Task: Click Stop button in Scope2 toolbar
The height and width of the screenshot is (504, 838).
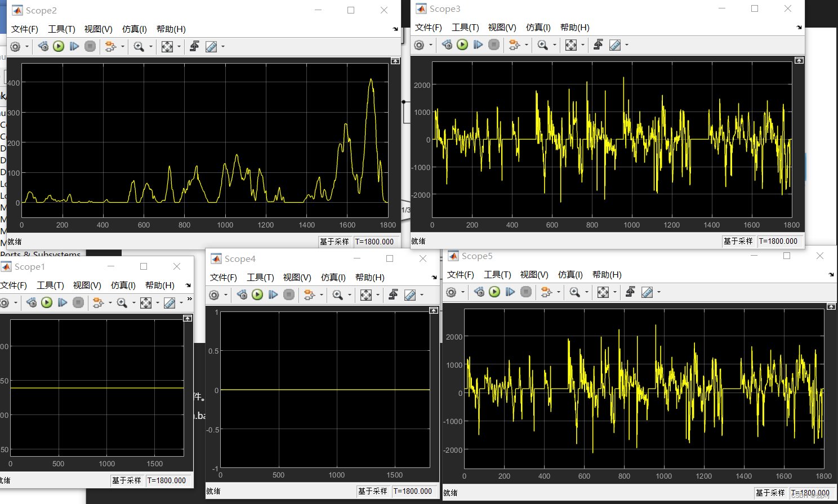Action: [x=90, y=46]
